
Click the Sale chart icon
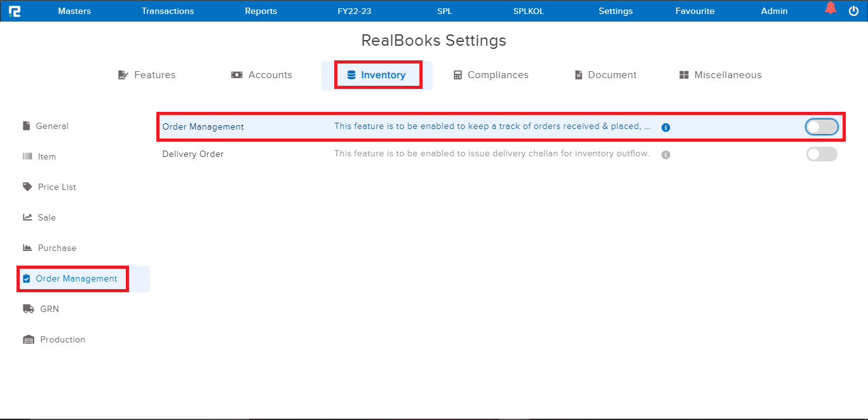(26, 217)
